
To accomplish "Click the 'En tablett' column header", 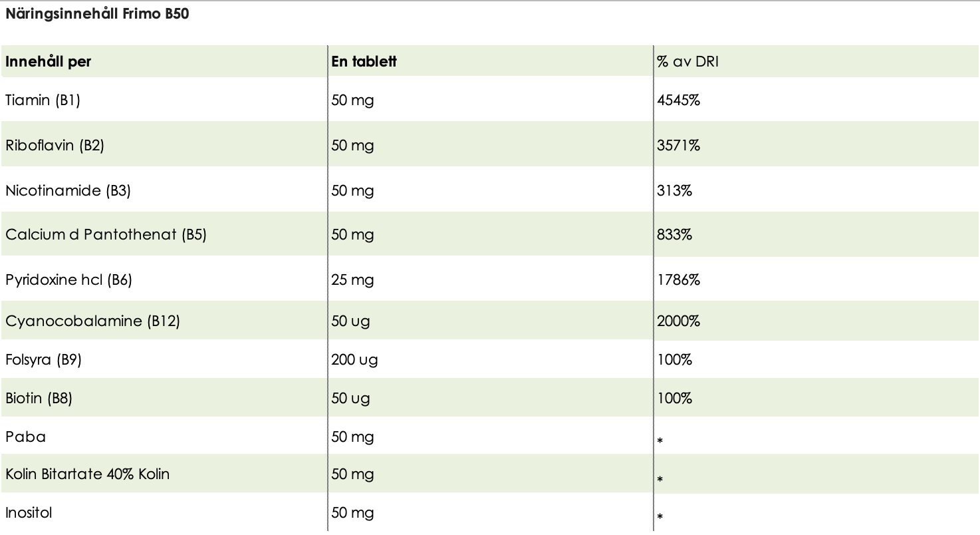I will click(x=364, y=62).
